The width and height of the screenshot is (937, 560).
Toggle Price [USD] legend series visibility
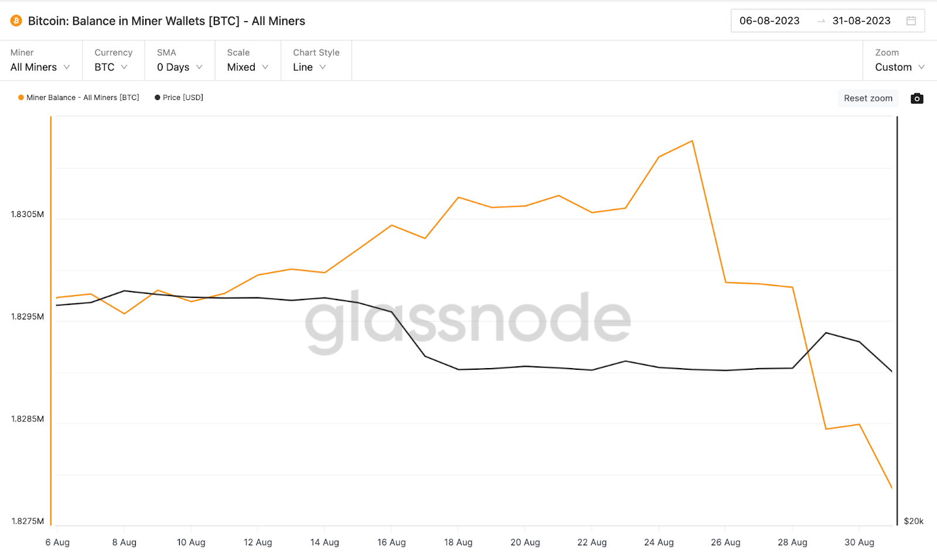pyautogui.click(x=179, y=98)
